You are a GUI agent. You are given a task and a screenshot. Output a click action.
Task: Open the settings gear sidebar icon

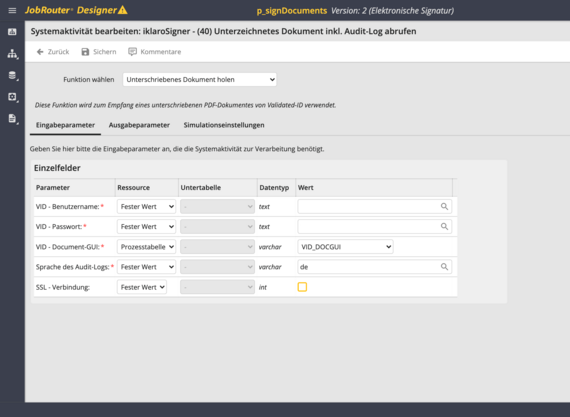(x=12, y=97)
